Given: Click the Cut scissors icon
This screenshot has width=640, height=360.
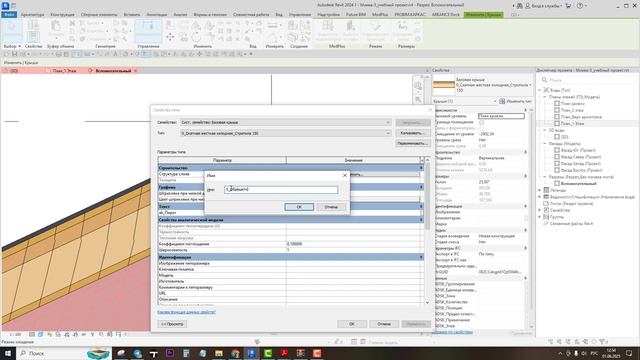Looking at the screenshot, I should (x=72, y=24).
